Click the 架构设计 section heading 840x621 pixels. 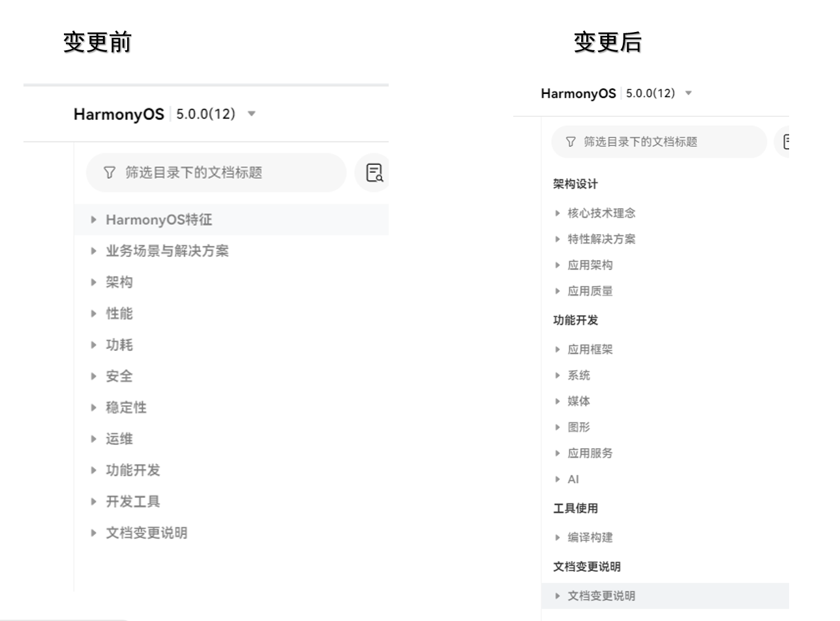tap(576, 185)
